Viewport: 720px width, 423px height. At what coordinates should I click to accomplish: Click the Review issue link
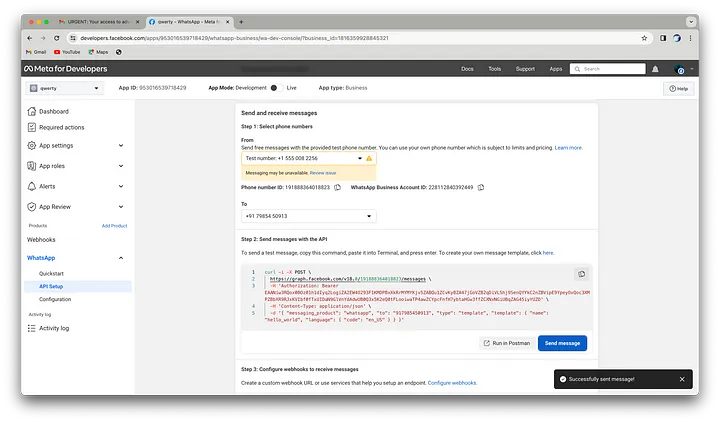(323, 173)
